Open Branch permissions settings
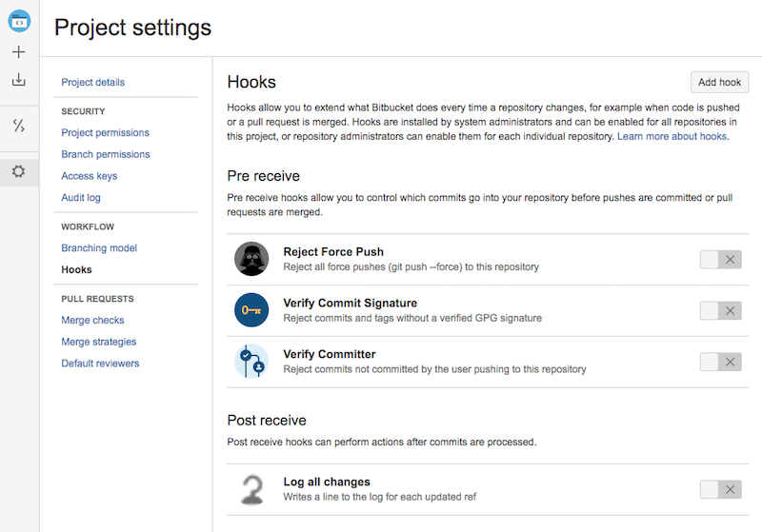Viewport: 762px width, 532px height. point(106,154)
